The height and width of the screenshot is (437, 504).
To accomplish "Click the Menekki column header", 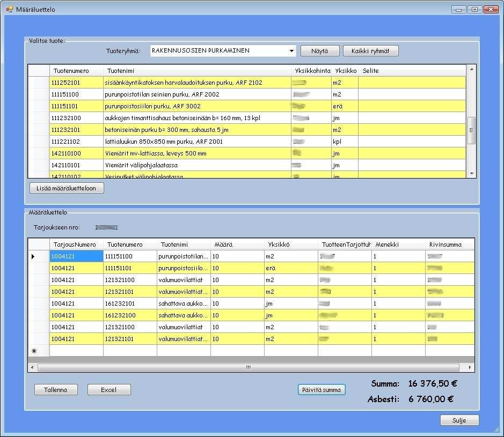I will (399, 245).
